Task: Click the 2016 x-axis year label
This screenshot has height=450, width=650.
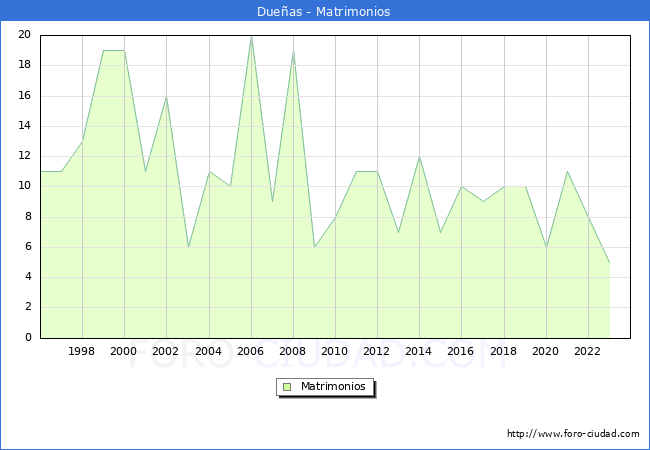Action: (x=461, y=351)
